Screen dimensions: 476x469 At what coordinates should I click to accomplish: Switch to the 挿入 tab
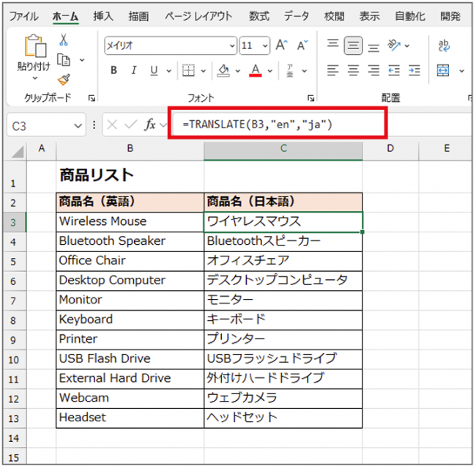103,16
